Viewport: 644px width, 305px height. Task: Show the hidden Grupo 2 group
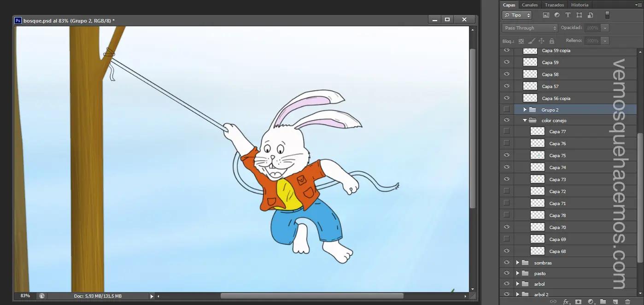pos(507,110)
